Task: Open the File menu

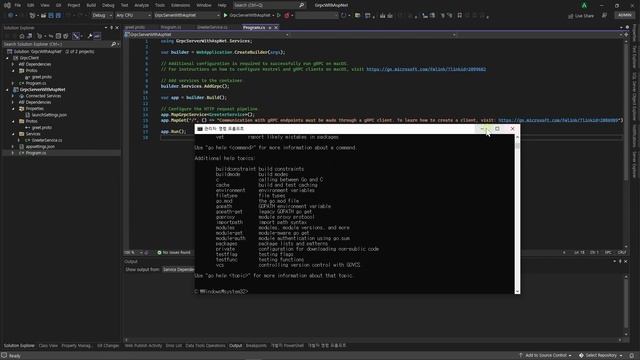Action: click(x=18, y=5)
